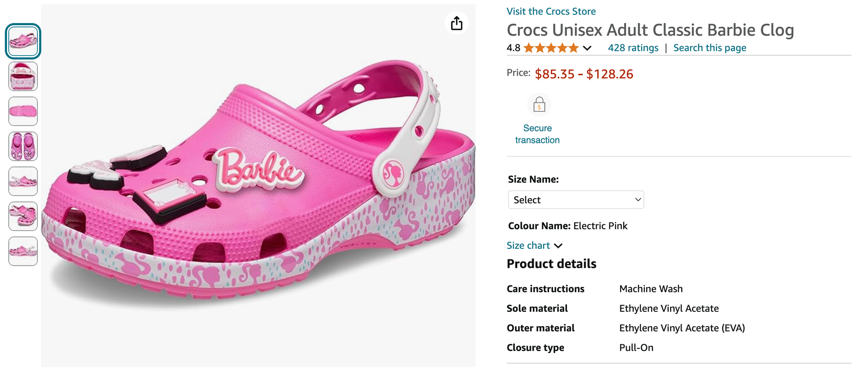Open the pair-of-clogs front view thumbnail
868x373 pixels.
(23, 146)
